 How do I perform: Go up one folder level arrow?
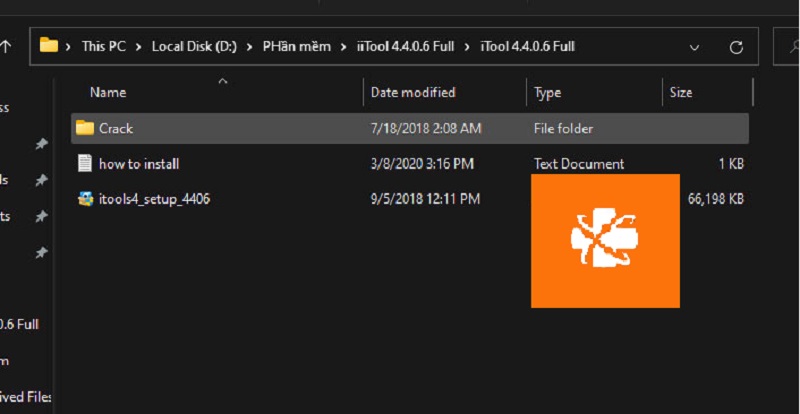click(x=5, y=46)
